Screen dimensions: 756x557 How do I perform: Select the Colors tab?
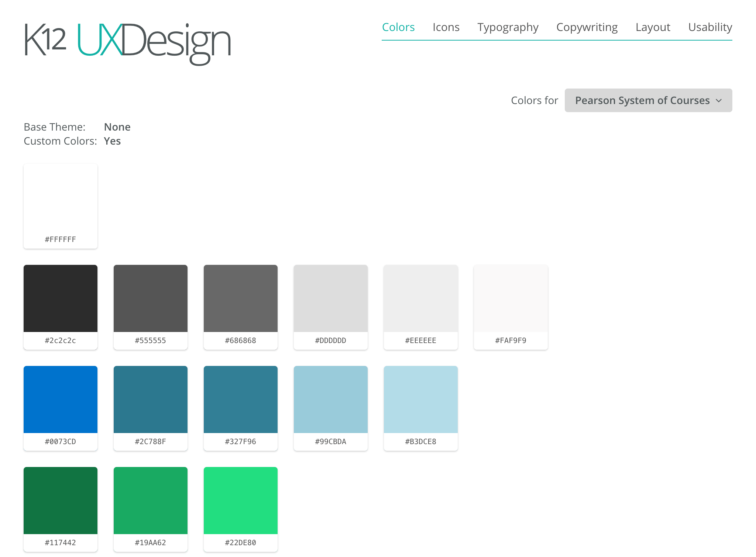pos(398,27)
